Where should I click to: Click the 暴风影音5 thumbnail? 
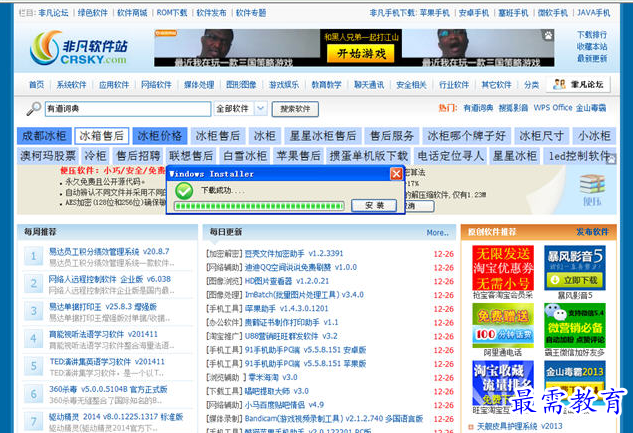click(575, 268)
